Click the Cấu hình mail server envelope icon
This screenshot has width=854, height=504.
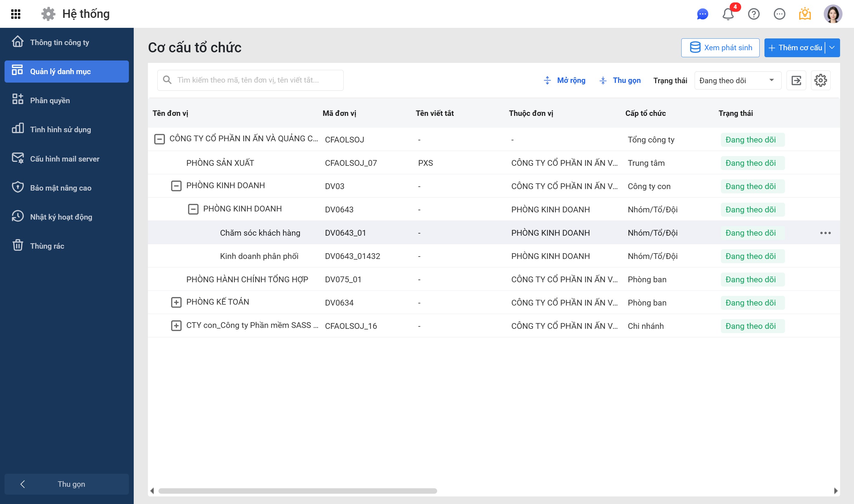(x=18, y=158)
